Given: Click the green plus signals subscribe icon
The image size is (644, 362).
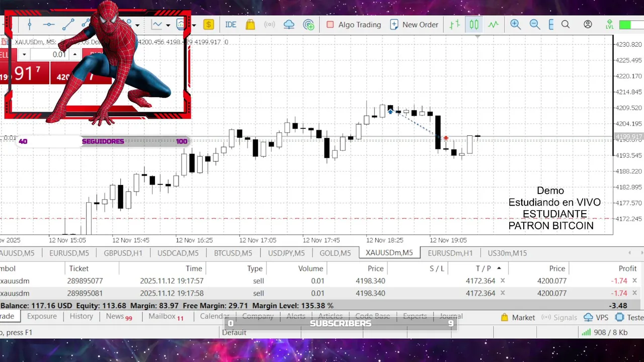Looking at the screenshot, I should pos(309,24).
